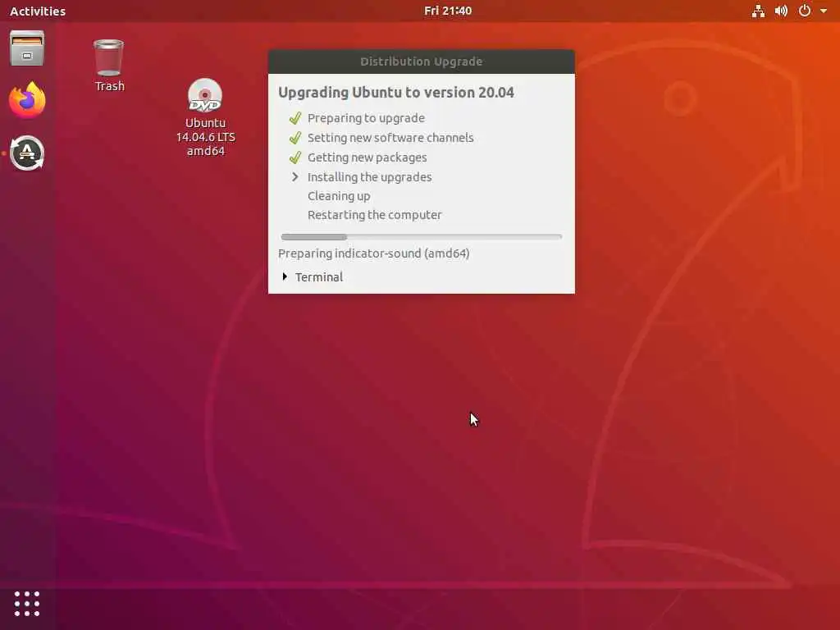Click the checkmark beside Getting new packages
Viewport: 840px width, 630px height.
click(x=295, y=157)
